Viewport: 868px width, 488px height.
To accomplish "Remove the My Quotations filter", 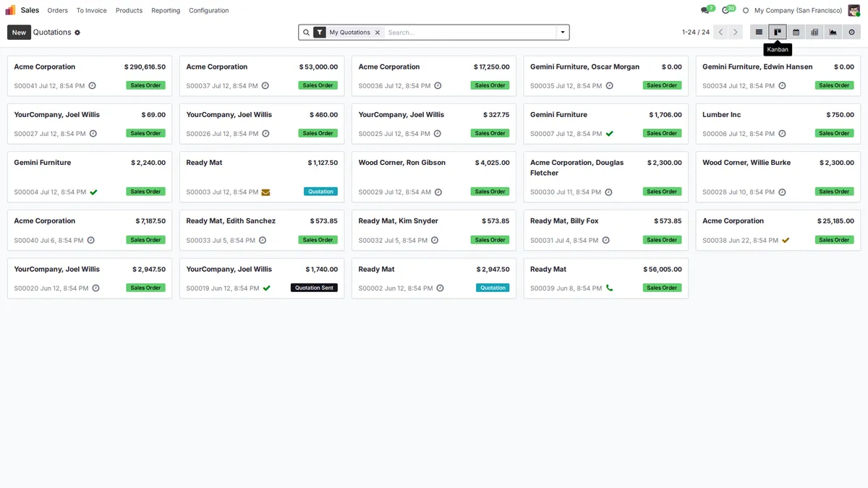I will pyautogui.click(x=377, y=33).
